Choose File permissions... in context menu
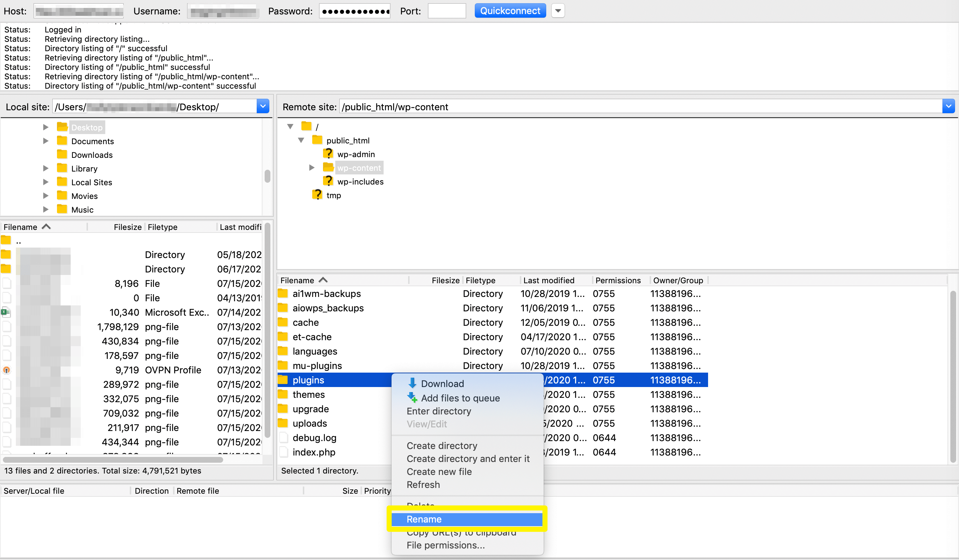Screen dimensions: 959x560 click(x=446, y=545)
